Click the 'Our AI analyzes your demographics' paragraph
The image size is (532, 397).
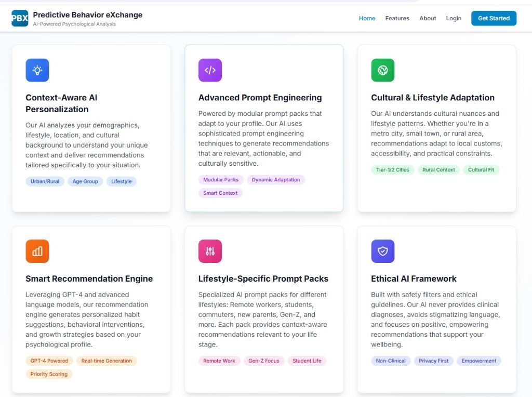point(87,145)
